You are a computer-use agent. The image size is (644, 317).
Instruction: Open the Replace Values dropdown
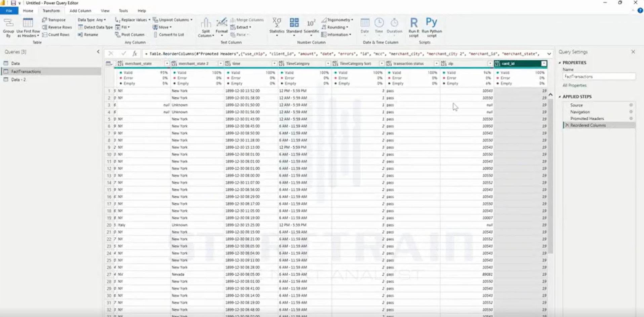tap(132, 20)
